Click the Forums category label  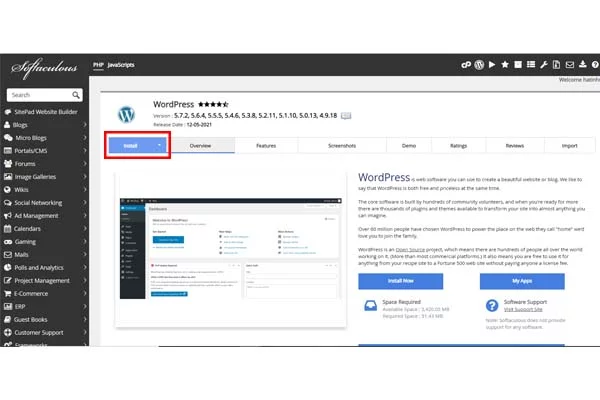tap(25, 163)
